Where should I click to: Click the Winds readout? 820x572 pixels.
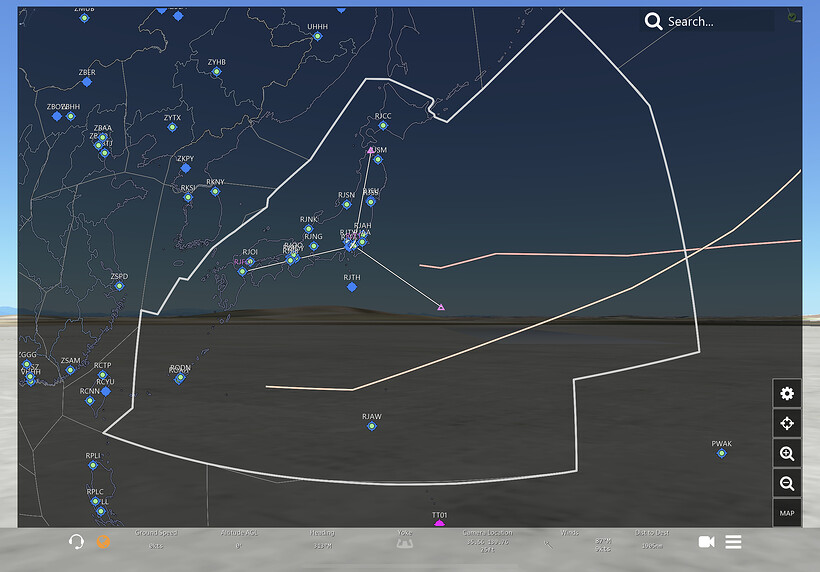570,533
